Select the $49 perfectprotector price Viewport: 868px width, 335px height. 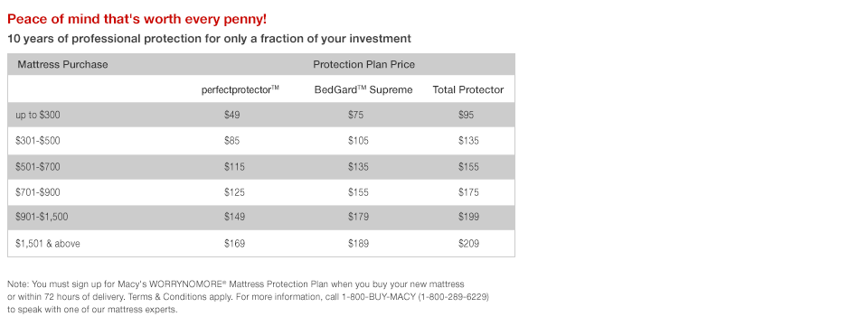click(232, 115)
